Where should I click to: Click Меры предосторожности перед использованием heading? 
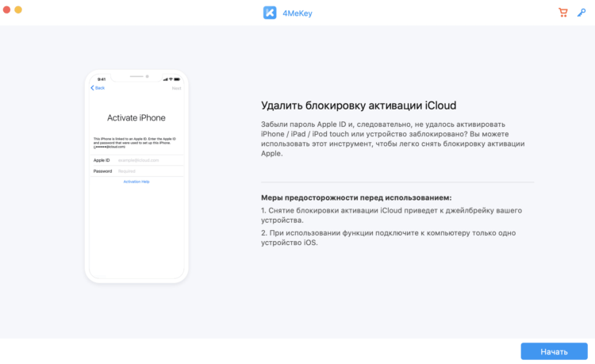356,197
